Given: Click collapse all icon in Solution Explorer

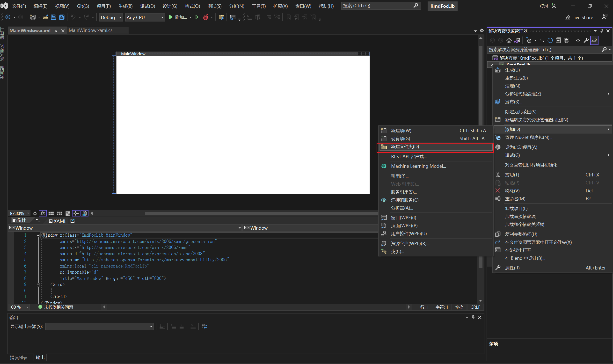Looking at the screenshot, I should (558, 40).
